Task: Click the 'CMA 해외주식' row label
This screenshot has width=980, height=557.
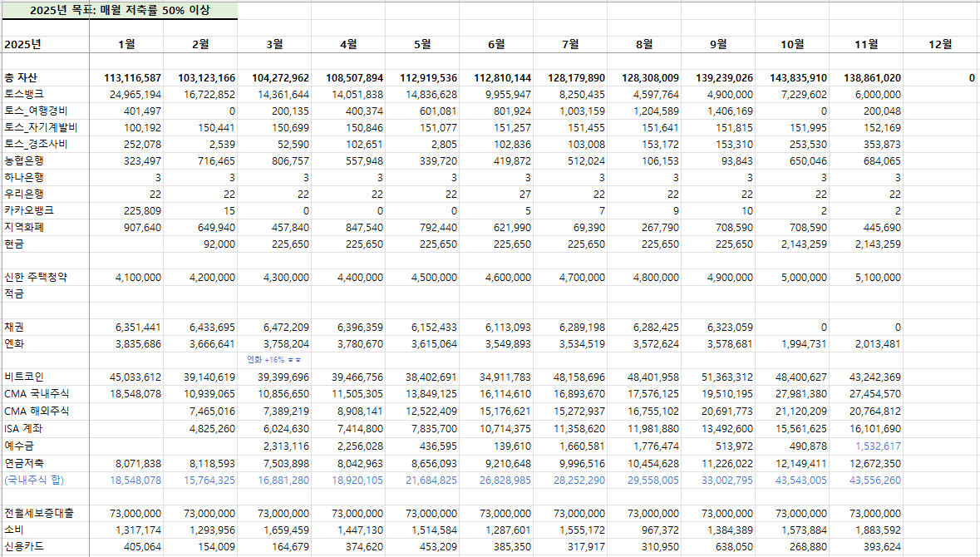Action: (x=37, y=412)
